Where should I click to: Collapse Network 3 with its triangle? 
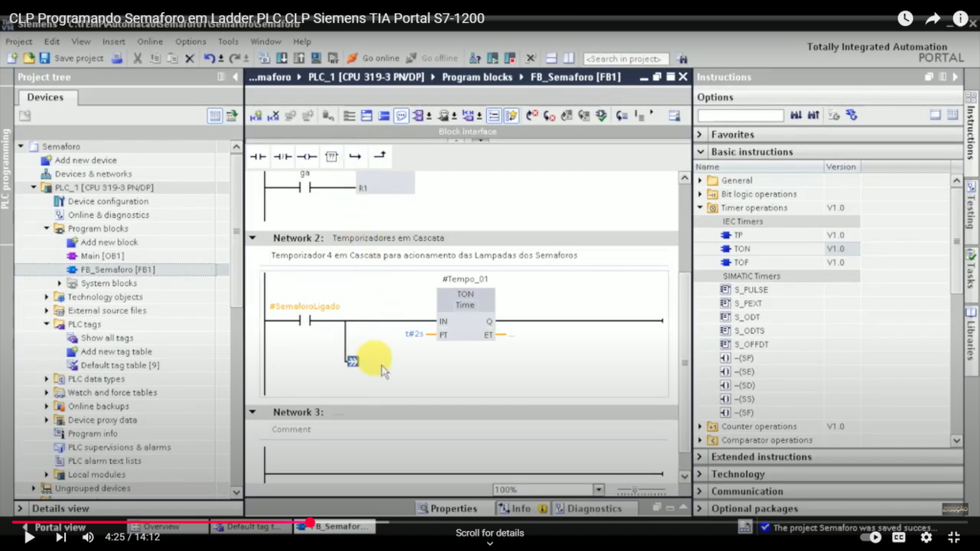(253, 412)
